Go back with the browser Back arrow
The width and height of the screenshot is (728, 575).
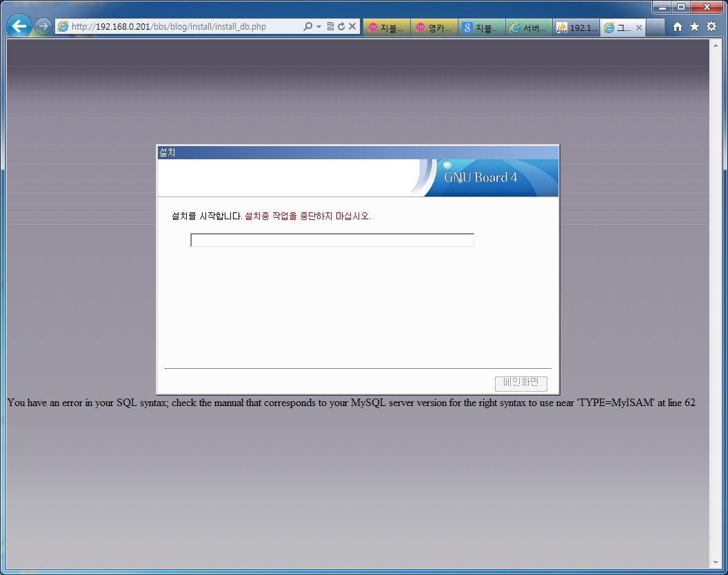pos(19,26)
